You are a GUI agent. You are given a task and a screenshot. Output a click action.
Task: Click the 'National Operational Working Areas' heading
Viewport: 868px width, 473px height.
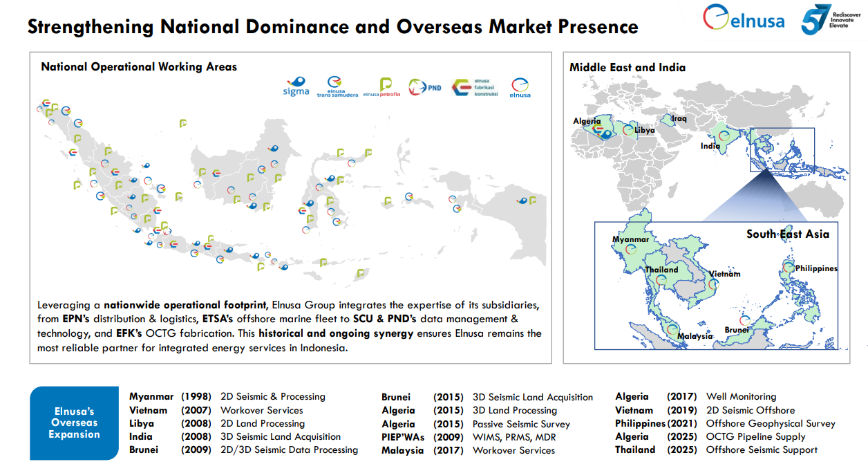pyautogui.click(x=139, y=67)
